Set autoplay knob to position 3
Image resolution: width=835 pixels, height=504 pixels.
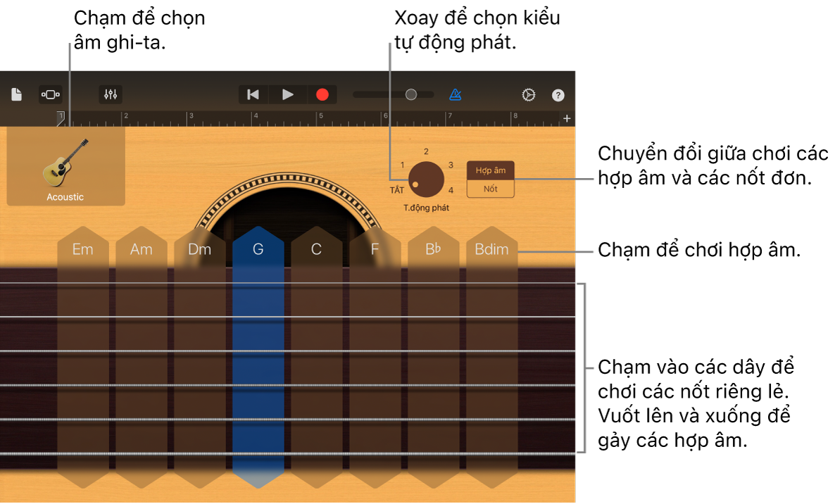(451, 165)
